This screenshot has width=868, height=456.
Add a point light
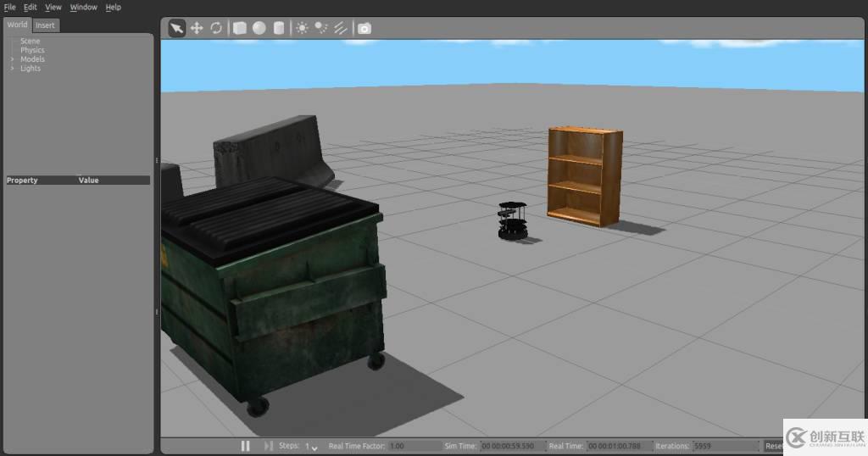point(302,28)
